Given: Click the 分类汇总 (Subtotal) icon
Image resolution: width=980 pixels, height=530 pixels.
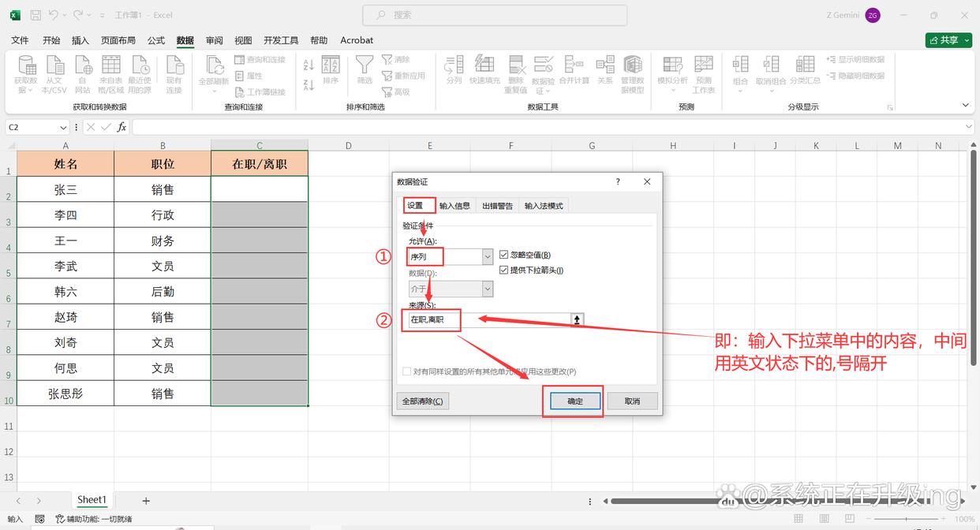Looking at the screenshot, I should (805, 65).
